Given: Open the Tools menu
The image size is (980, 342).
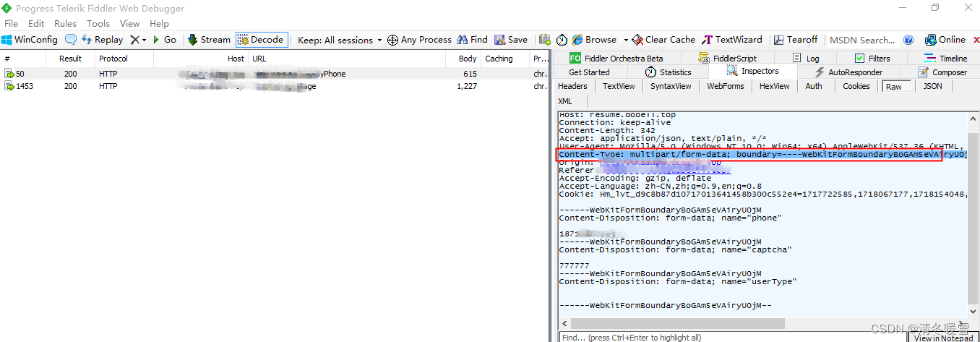Looking at the screenshot, I should tap(98, 23).
